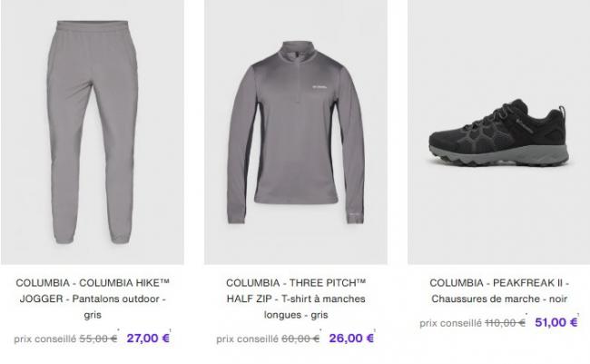Click the crossed-out 55,00 € original price
This screenshot has height=364, width=590.
tap(99, 339)
